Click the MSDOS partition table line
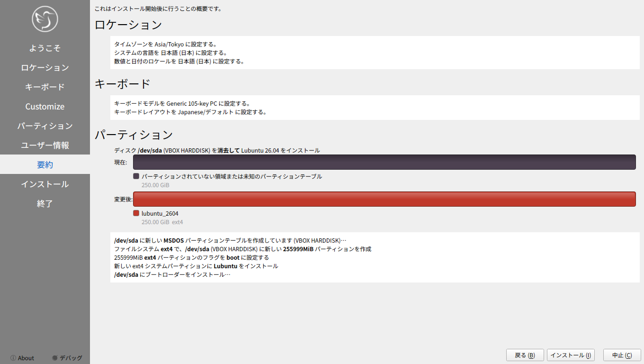The image size is (644, 364). click(230, 240)
